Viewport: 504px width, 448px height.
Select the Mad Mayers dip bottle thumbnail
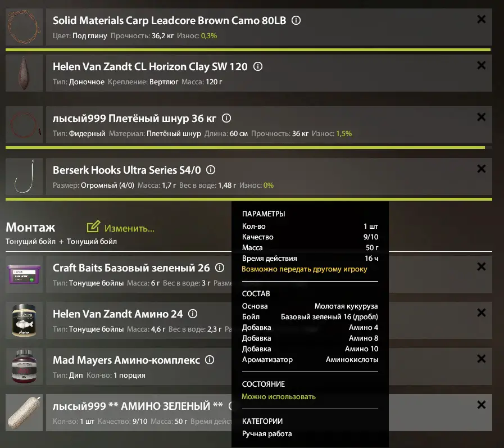point(24,366)
